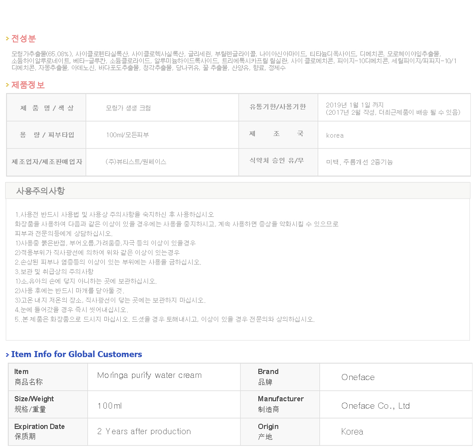Click the (주)뷰티스트/원페이스 manufacturer text

click(x=136, y=162)
